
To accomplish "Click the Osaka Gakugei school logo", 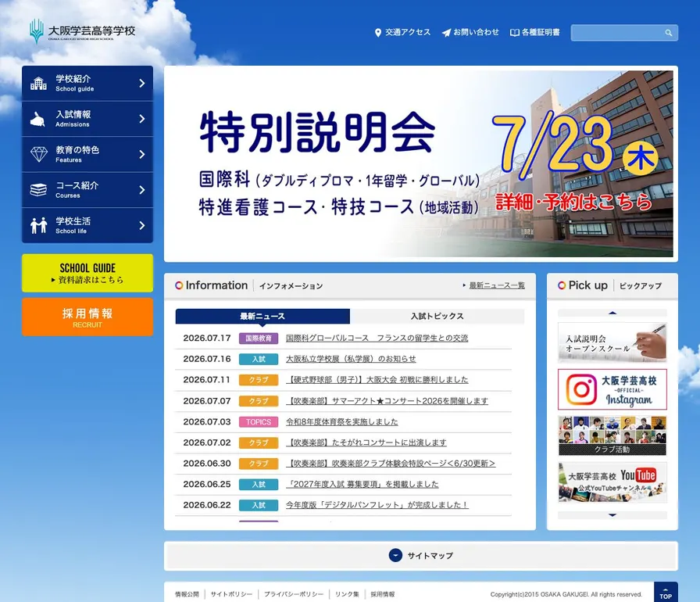I will click(82, 31).
